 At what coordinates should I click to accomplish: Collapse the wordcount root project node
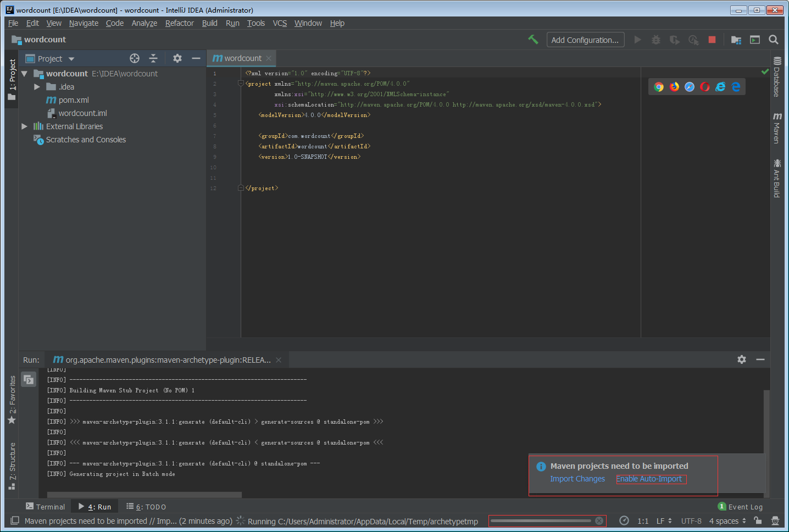point(24,74)
